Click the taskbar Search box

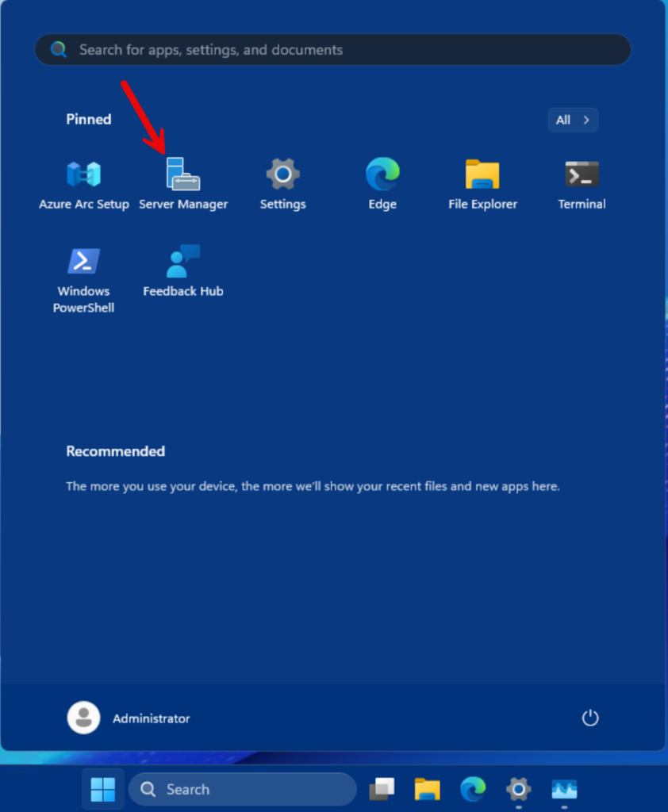pos(243,789)
